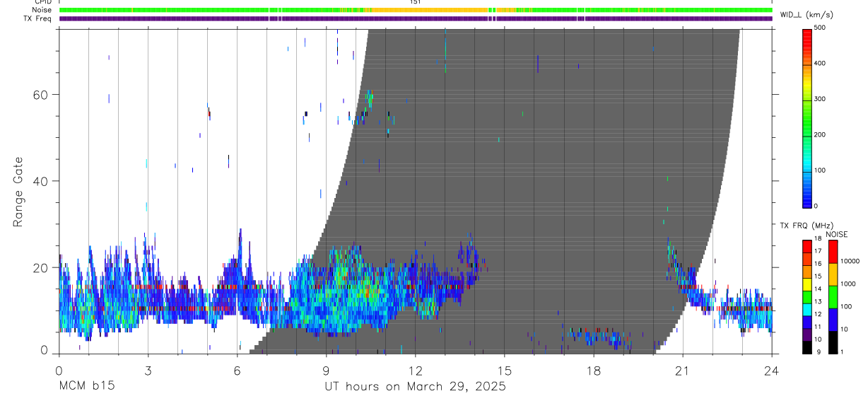868x401 pixels.
Task: Click the 500 tick on width colorbar
Action: [821, 28]
